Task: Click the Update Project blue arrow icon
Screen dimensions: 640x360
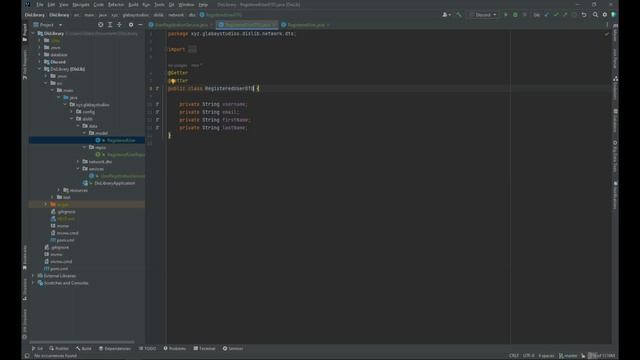Action: 547,15
